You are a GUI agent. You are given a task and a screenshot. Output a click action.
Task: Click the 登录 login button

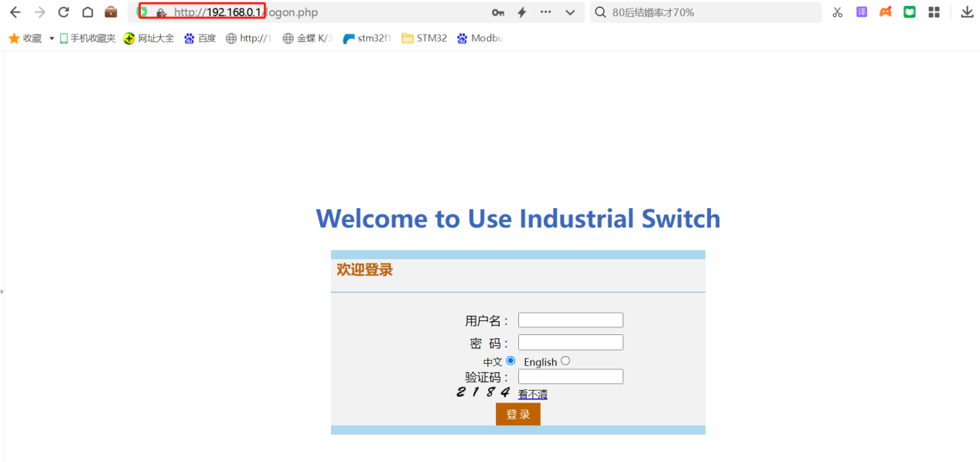tap(517, 414)
